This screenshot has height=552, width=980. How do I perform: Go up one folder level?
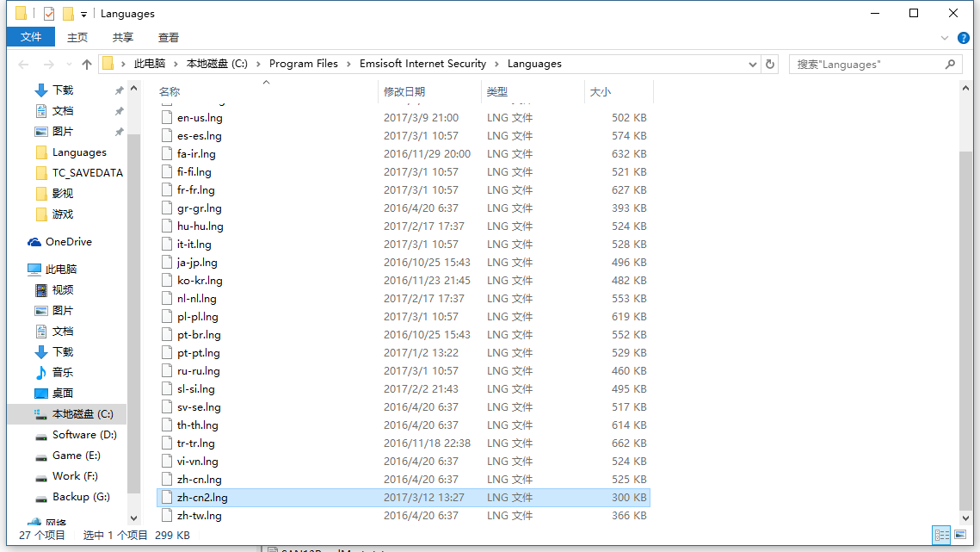(87, 64)
